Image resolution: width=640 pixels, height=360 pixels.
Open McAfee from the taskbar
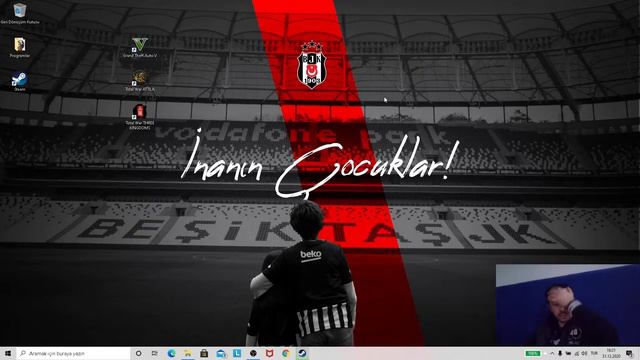point(269,353)
